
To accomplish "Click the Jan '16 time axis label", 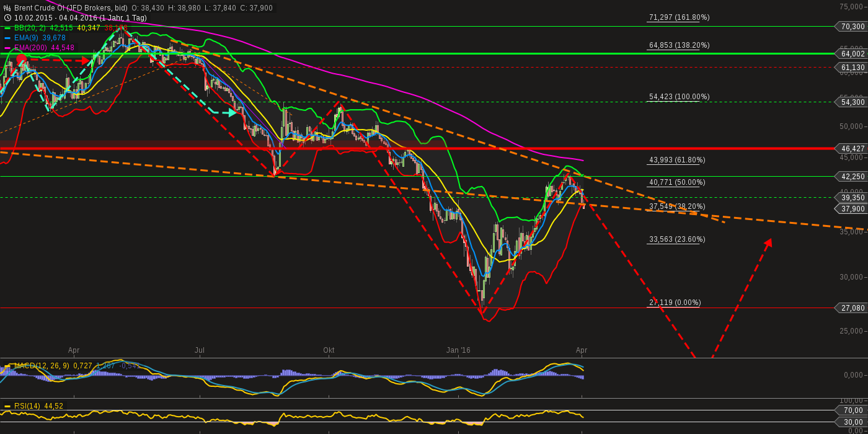I will (458, 350).
